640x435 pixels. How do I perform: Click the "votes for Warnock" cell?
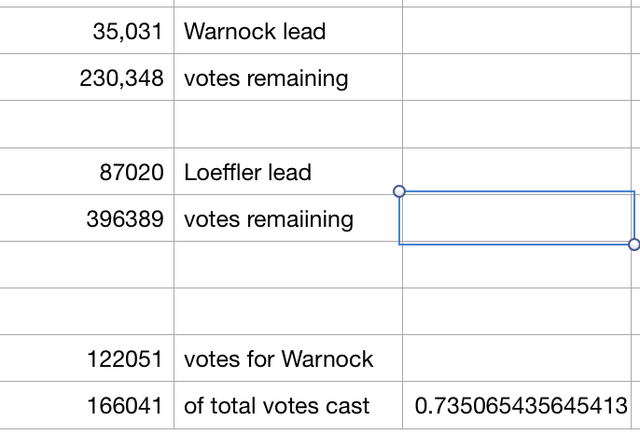[x=288, y=359]
